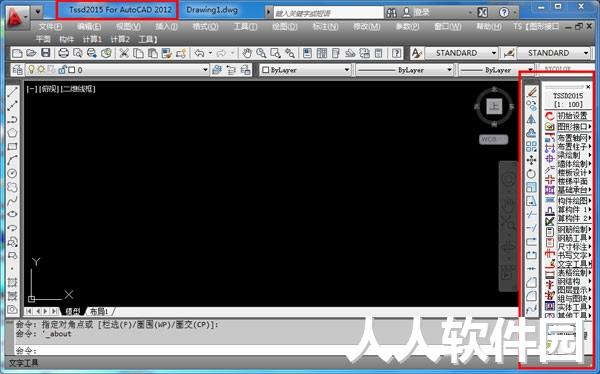Switch to the 布局1 layout tab

coord(99,311)
